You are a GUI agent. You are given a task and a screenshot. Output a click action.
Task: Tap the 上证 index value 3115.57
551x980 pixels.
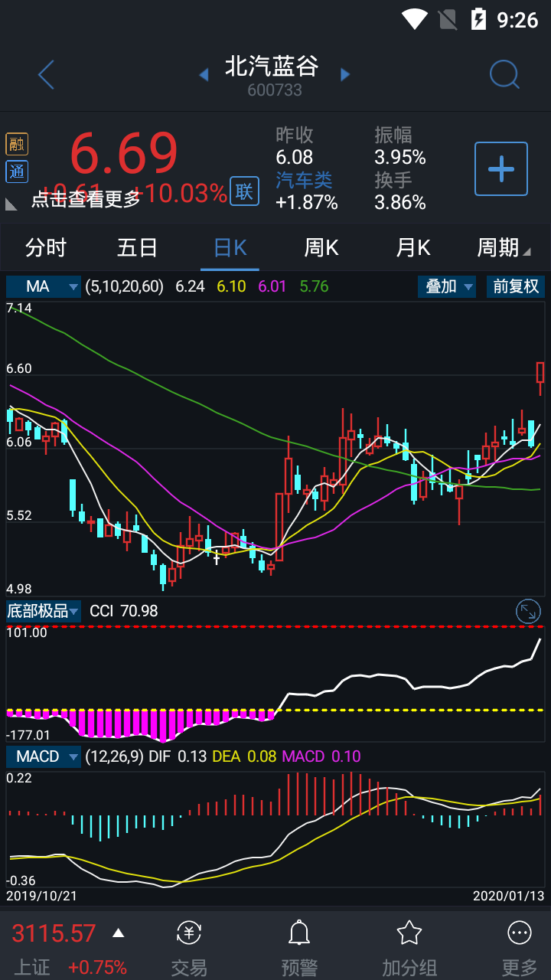click(x=54, y=933)
